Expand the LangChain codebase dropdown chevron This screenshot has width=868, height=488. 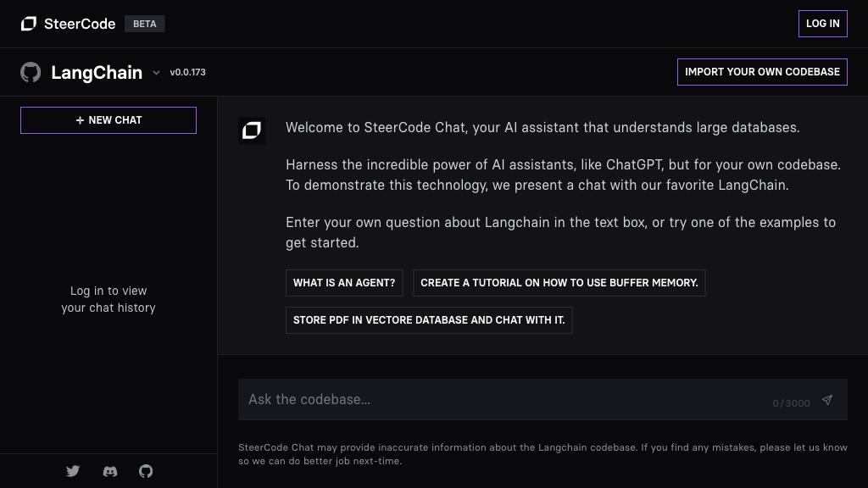coord(156,73)
